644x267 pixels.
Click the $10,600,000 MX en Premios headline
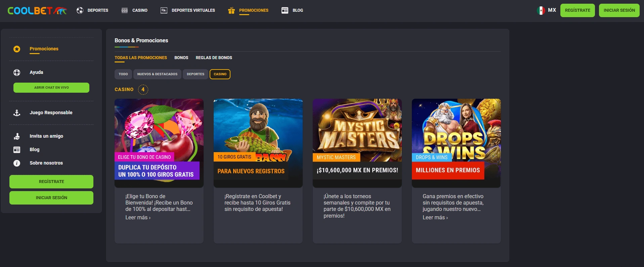(357, 171)
